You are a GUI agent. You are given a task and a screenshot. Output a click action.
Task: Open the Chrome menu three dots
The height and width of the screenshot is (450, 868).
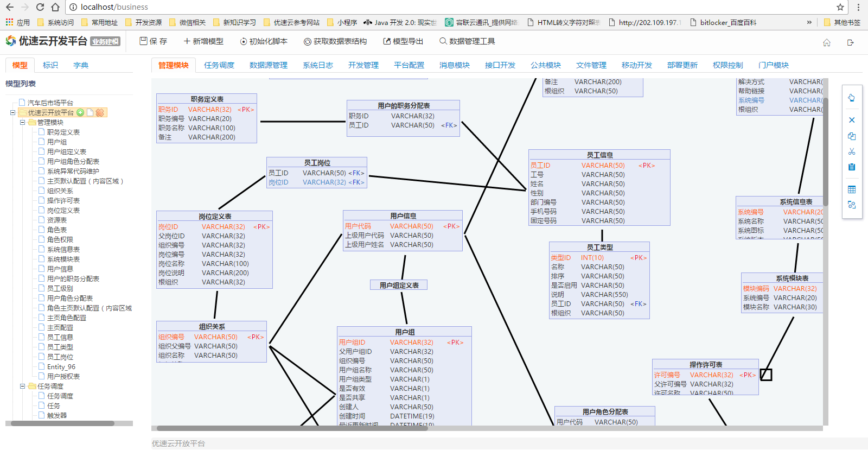click(858, 7)
